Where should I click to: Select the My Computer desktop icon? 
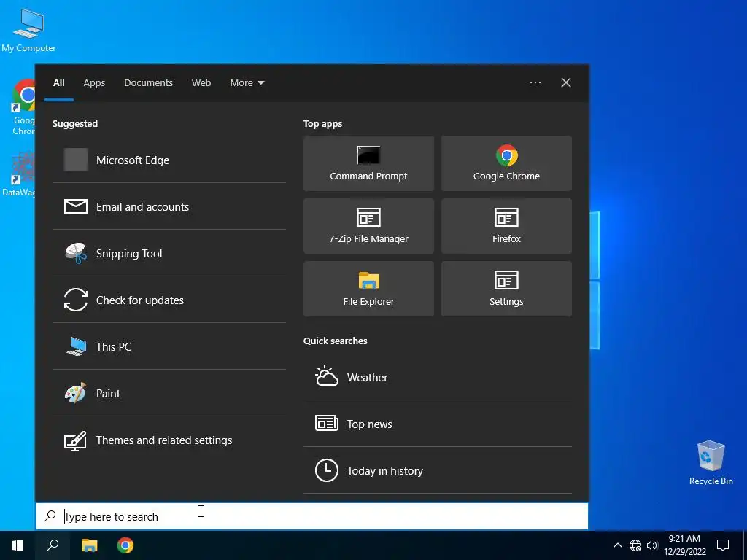tap(28, 29)
